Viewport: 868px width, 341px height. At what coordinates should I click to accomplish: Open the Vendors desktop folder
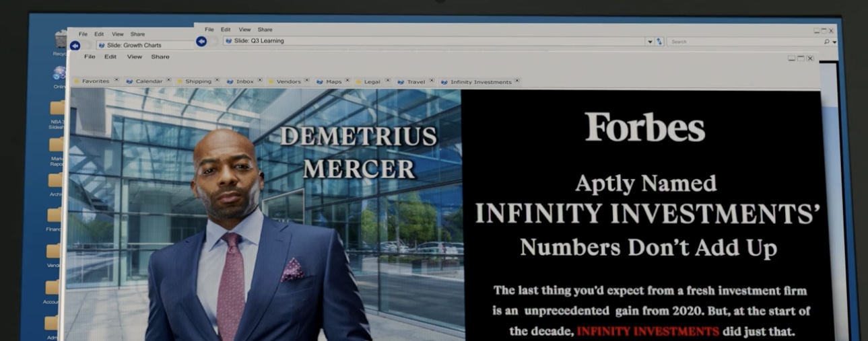tap(54, 251)
